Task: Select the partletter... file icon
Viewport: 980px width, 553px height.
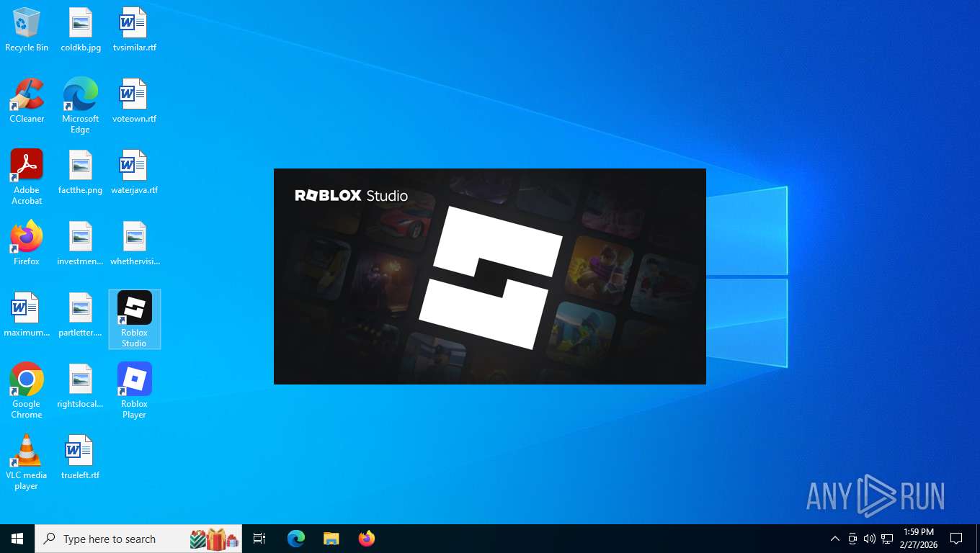Action: point(81,315)
